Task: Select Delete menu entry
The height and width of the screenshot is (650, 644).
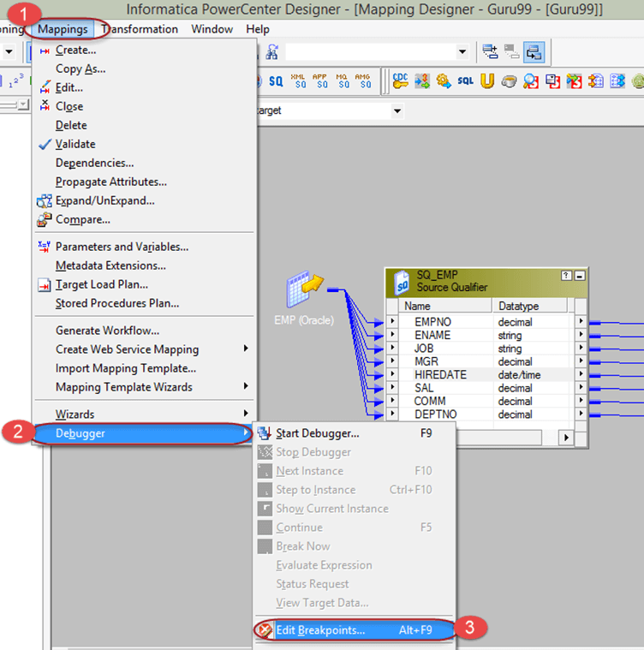Action: pyautogui.click(x=144, y=125)
